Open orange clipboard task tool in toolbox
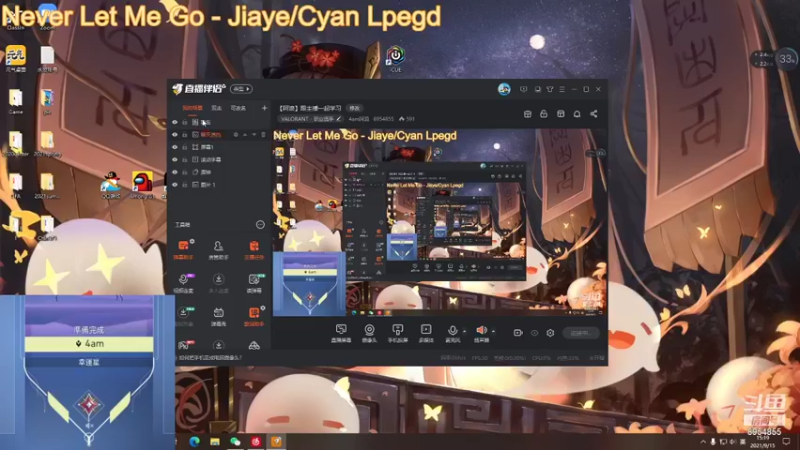This screenshot has height=450, width=800. [254, 249]
